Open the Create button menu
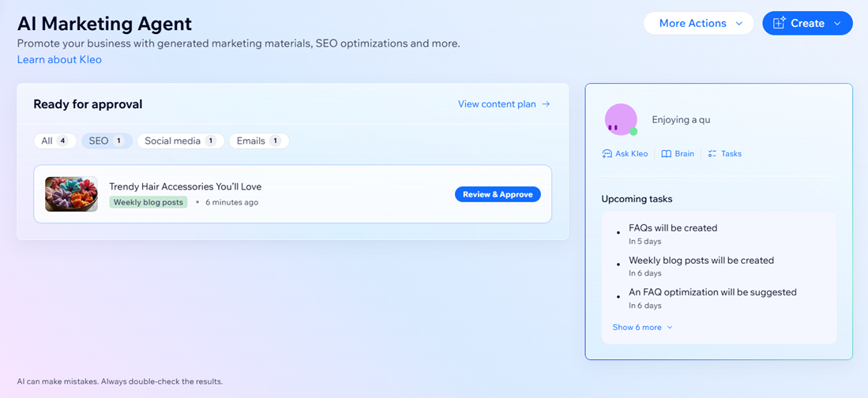The height and width of the screenshot is (398, 868). 807,23
